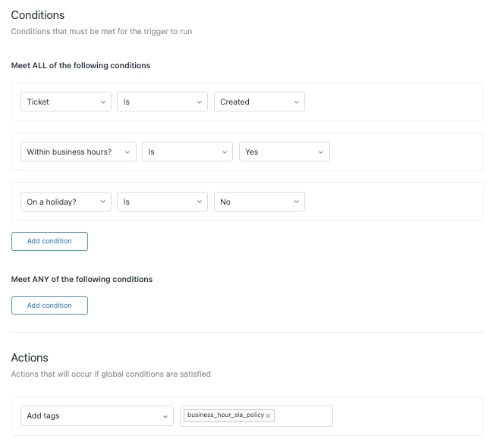
Task: Open the Add tags action dropdown
Action: pyautogui.click(x=96, y=416)
